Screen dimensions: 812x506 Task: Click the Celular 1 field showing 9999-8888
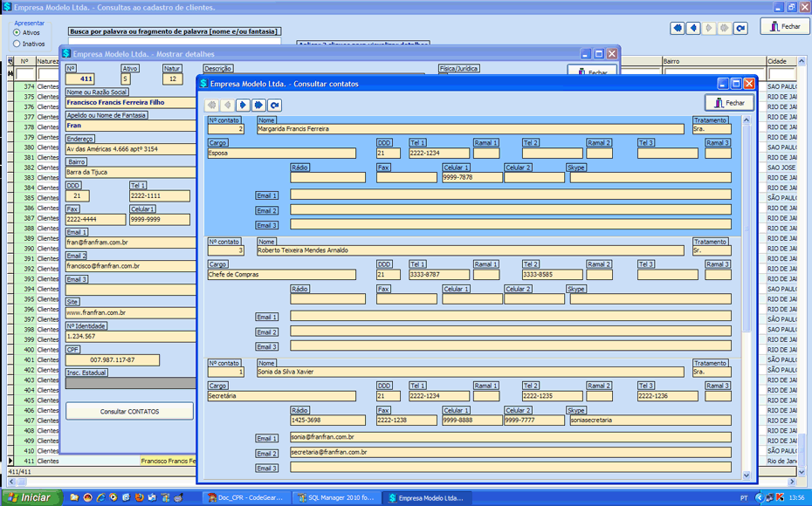point(471,421)
